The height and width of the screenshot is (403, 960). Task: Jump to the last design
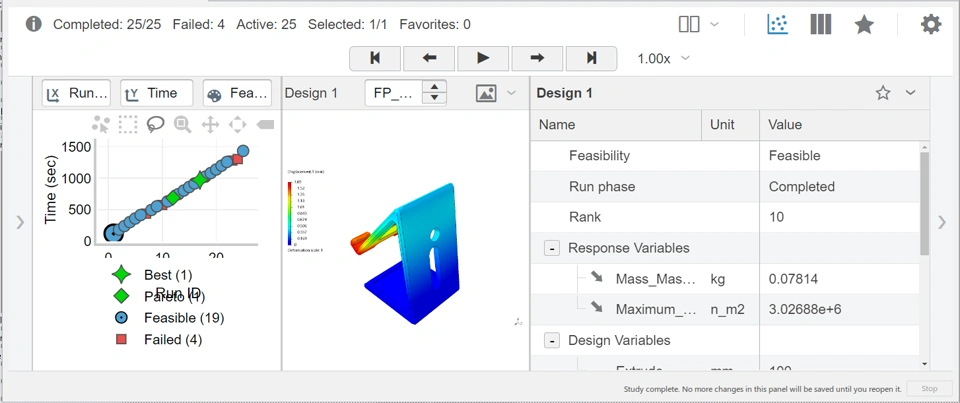(x=591, y=58)
